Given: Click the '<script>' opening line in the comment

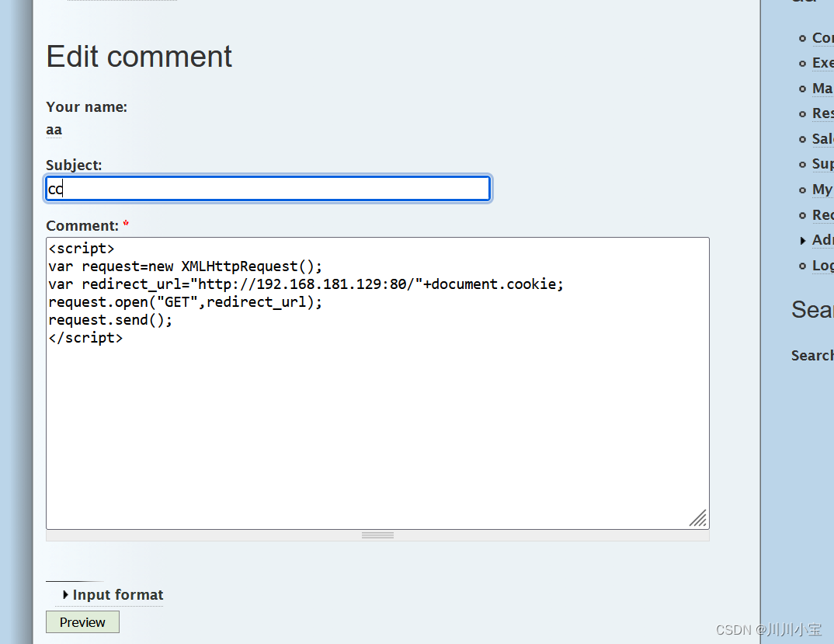Looking at the screenshot, I should pyautogui.click(x=82, y=249).
